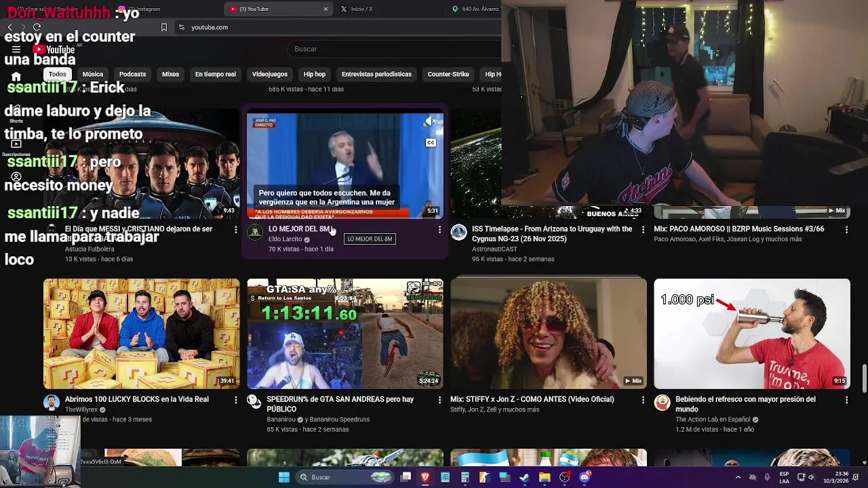Open options for Bebiendo el refresco video
This screenshot has height=488, width=868.
tap(846, 400)
